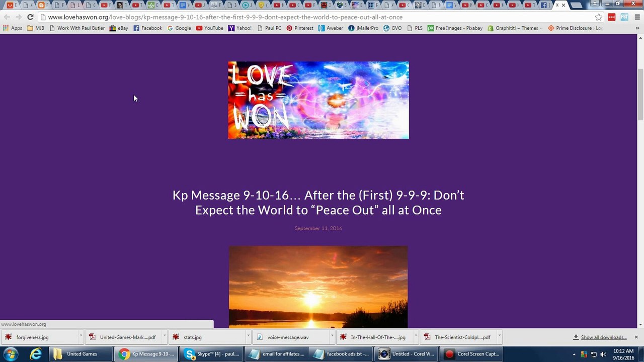
Task: Switch to facebook ads.txt taskbar window
Action: [x=342, y=354]
